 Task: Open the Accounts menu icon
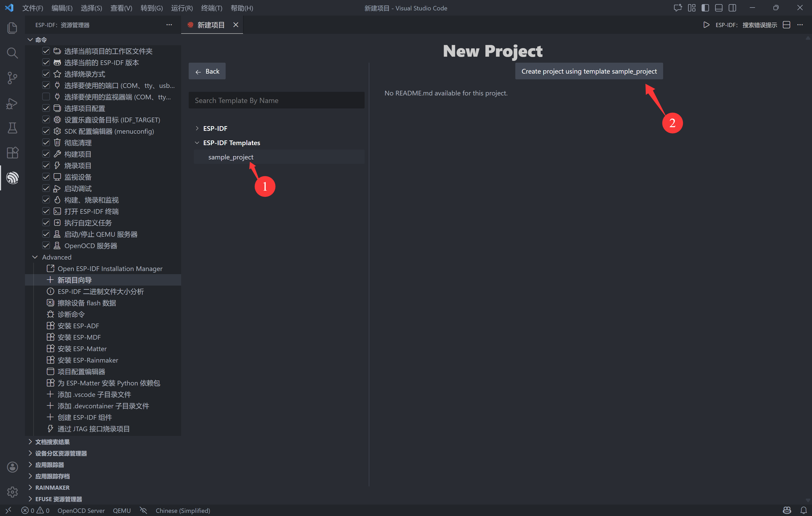click(12, 467)
